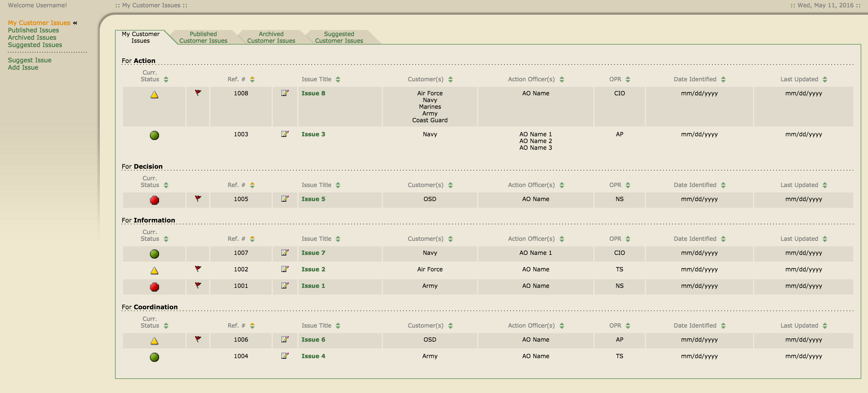Sort For Decision table by Issue Title arrows
Image resolution: width=868 pixels, height=393 pixels.
point(338,185)
